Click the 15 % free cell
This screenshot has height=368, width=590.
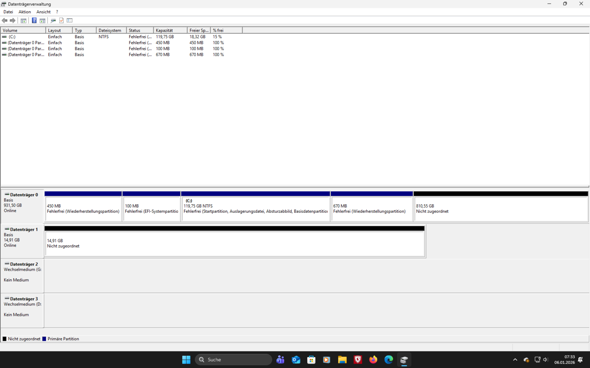point(217,37)
